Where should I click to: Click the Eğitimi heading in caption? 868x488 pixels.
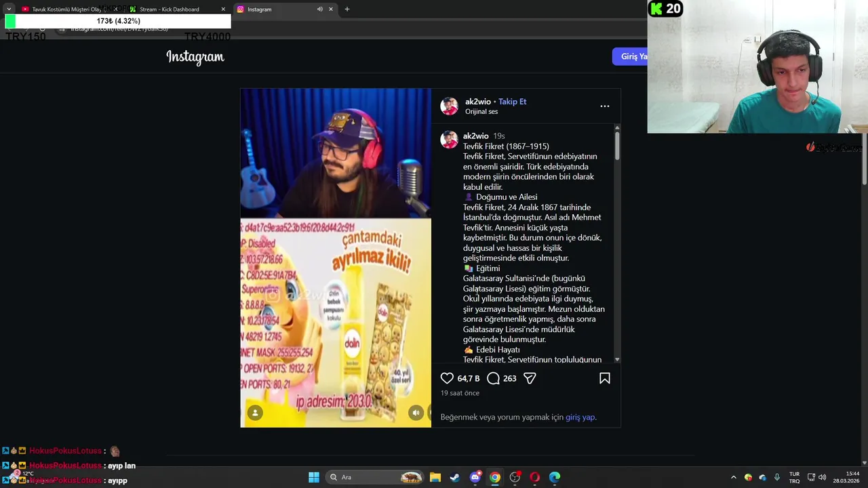[481, 268]
